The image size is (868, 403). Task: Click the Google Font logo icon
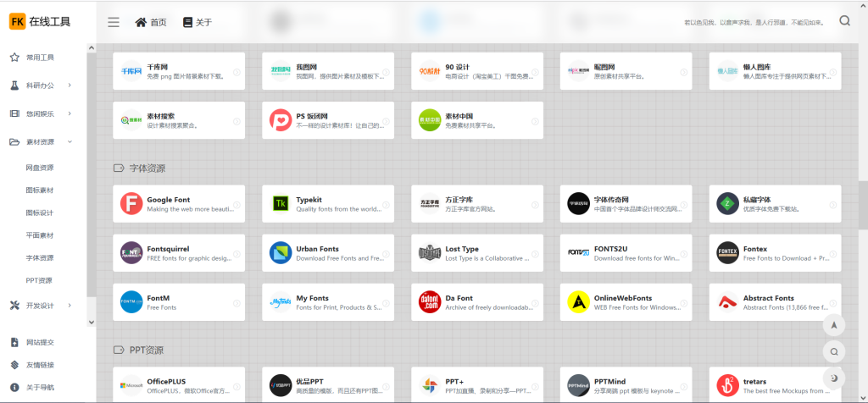(131, 204)
